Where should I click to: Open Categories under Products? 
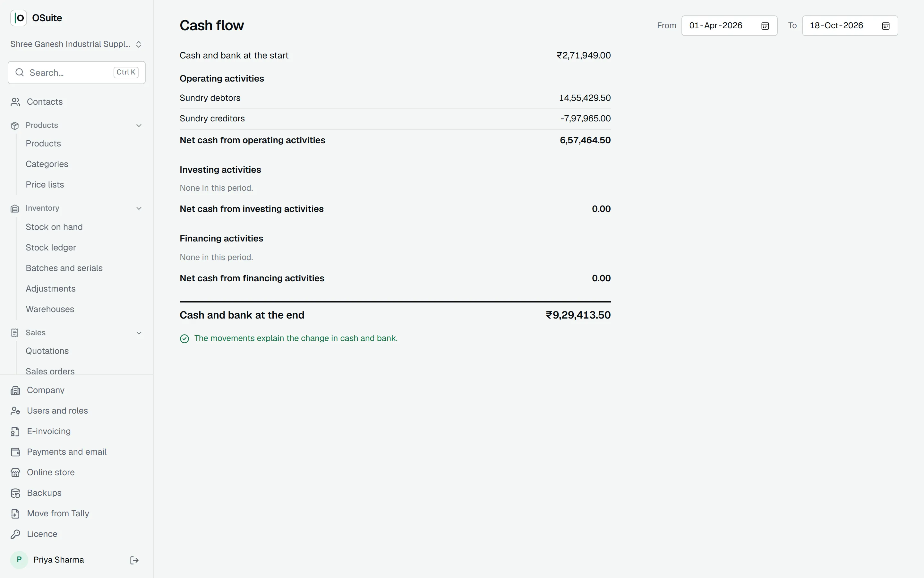pyautogui.click(x=47, y=164)
